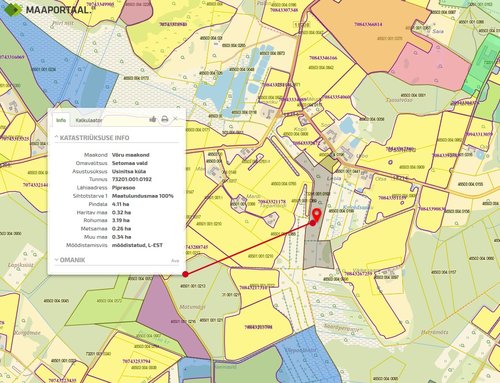Click the red location pin marker
Image resolution: width=500 pixels, height=383 pixels.
pyautogui.click(x=316, y=215)
